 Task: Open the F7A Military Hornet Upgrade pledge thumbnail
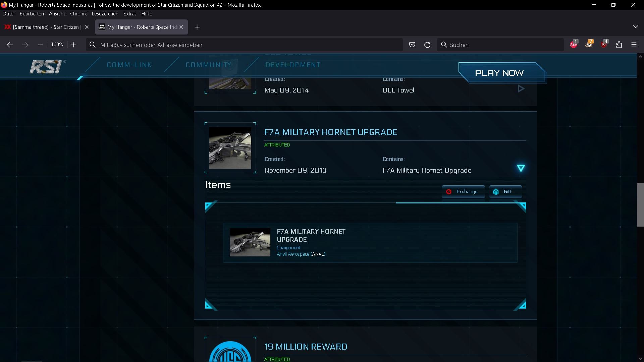(230, 148)
